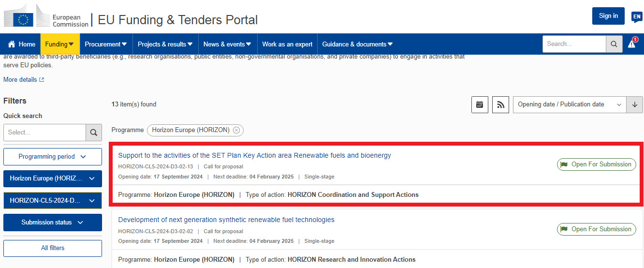Open the Guidance & documents menu
Screen dimensions: 644x268
coord(357,44)
